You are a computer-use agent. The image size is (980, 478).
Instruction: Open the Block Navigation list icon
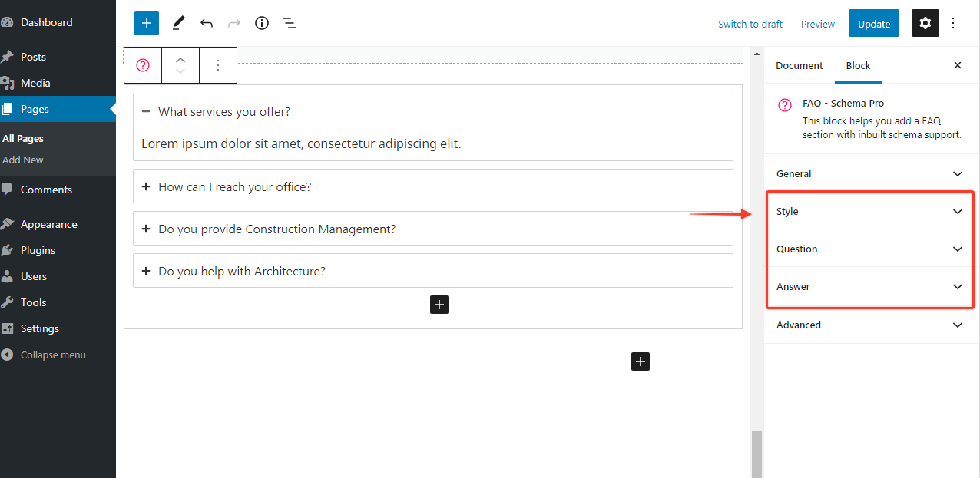(x=289, y=23)
